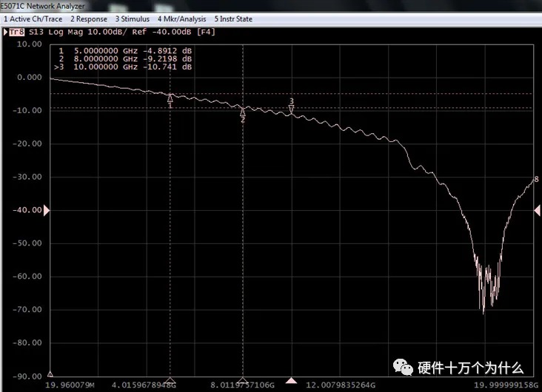The height and width of the screenshot is (392, 542).
Task: Click small start-frequency marker at bottom-left corner
Action: tap(50, 375)
